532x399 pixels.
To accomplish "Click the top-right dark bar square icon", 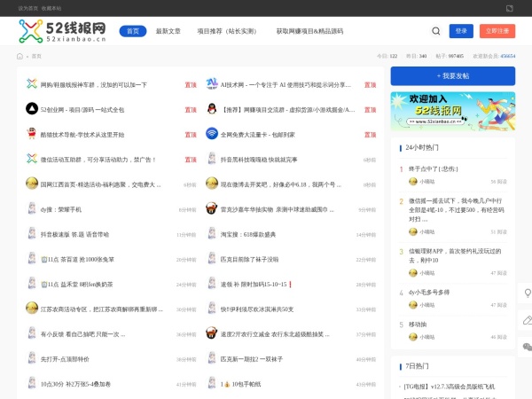I will coord(509,8).
